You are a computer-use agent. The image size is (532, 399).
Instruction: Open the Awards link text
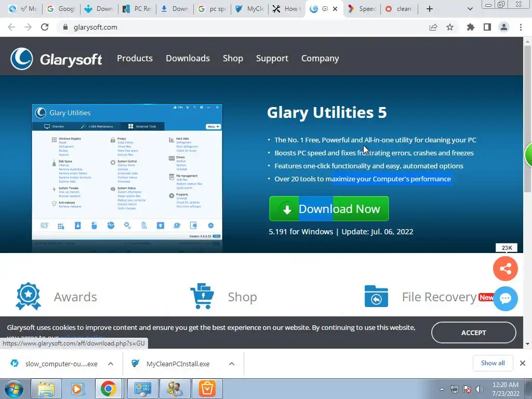click(x=75, y=297)
